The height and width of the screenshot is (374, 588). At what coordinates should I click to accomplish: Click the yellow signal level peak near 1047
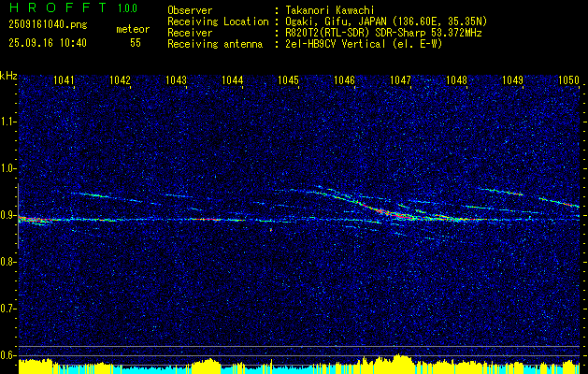400,359
